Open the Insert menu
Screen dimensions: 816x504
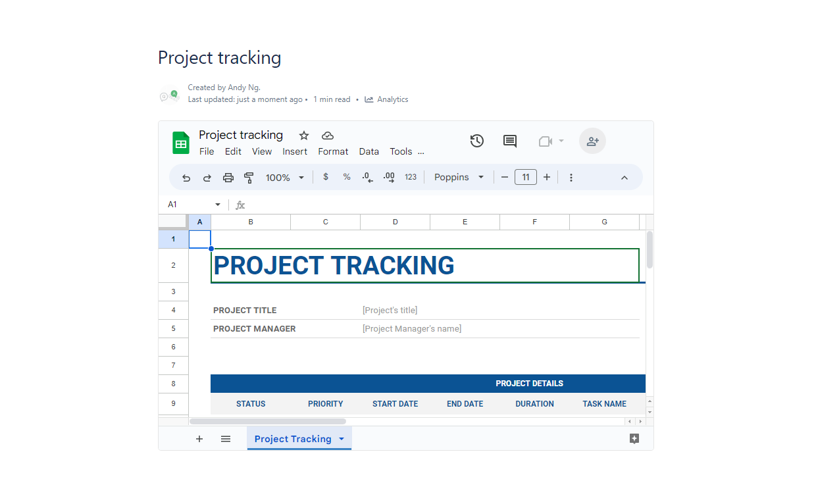click(295, 151)
